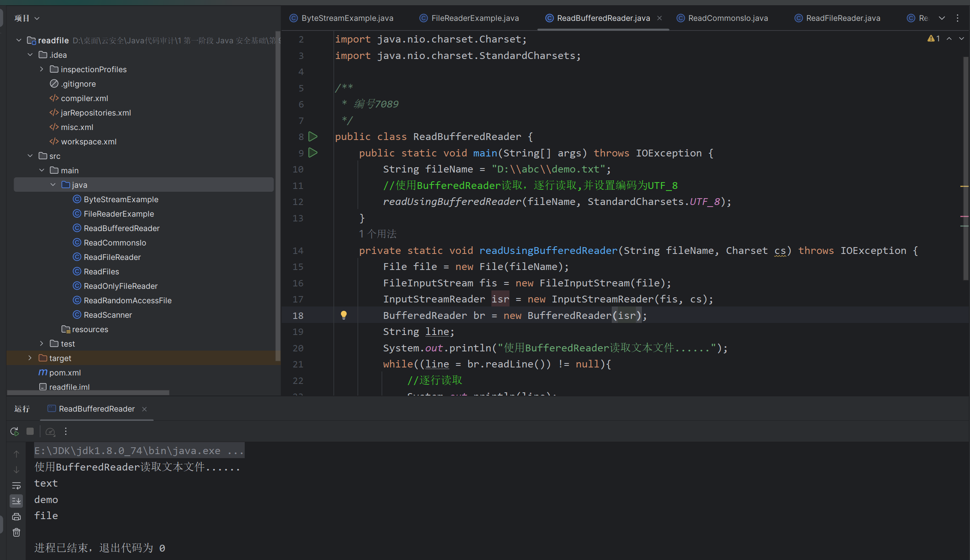Click the "1 个用法" usages hint

point(377,234)
